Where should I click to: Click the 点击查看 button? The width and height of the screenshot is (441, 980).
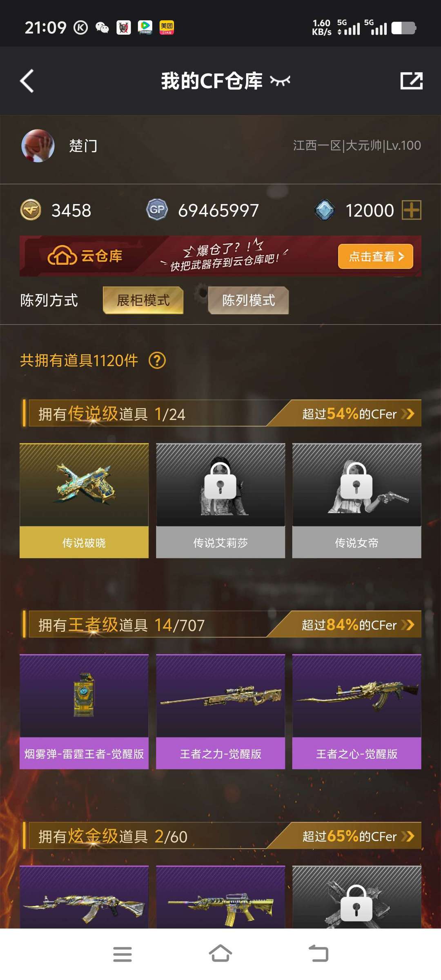[x=376, y=256]
